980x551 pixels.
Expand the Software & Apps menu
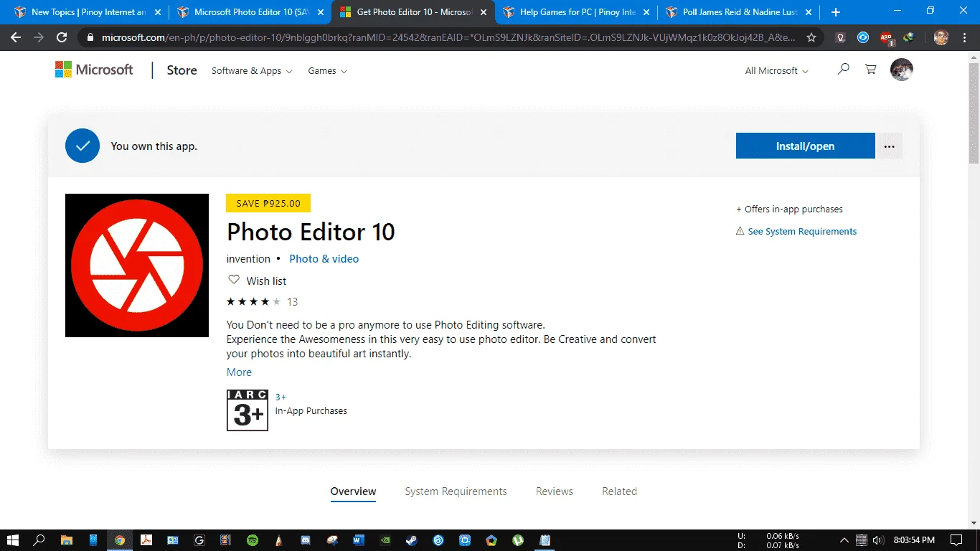252,70
